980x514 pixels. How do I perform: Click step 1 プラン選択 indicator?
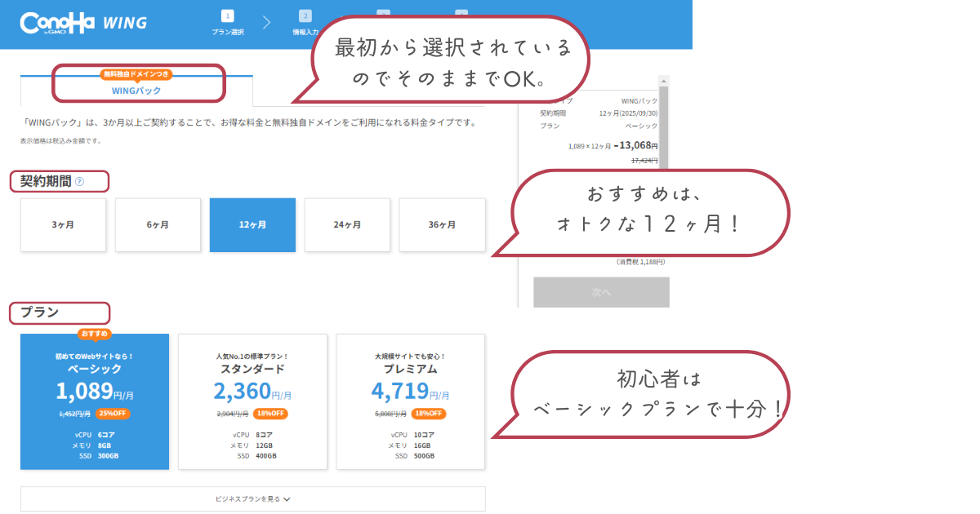point(228,23)
